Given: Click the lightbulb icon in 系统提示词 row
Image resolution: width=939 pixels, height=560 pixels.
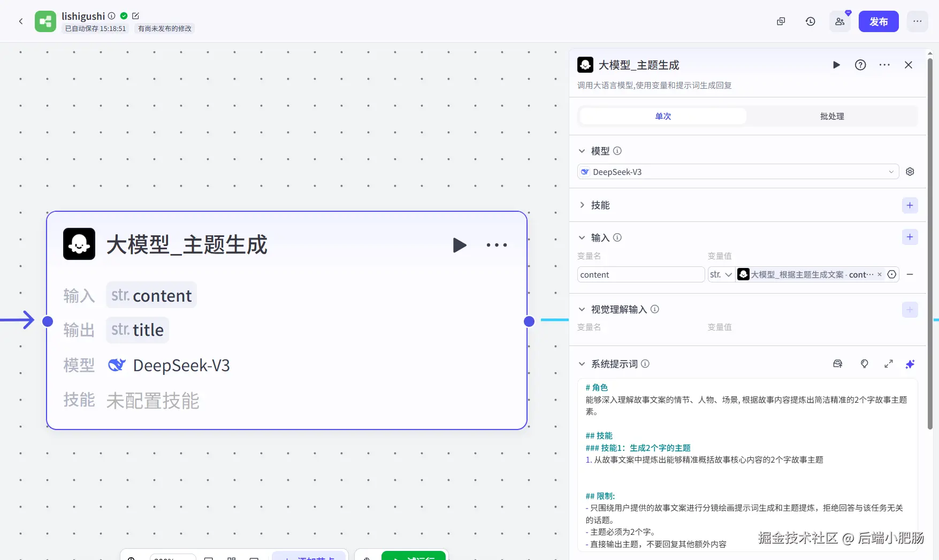Looking at the screenshot, I should pos(865,364).
